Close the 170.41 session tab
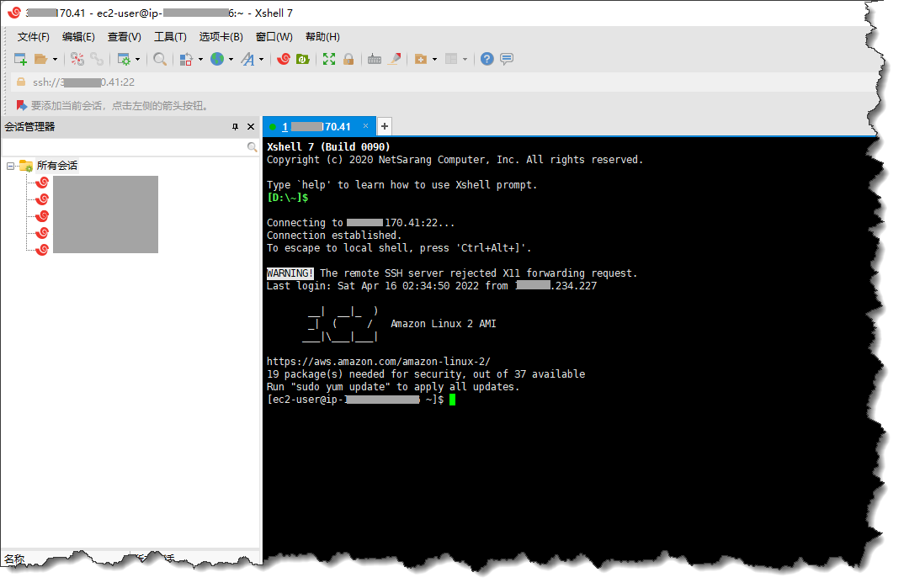The height and width of the screenshot is (588, 904). 365,126
